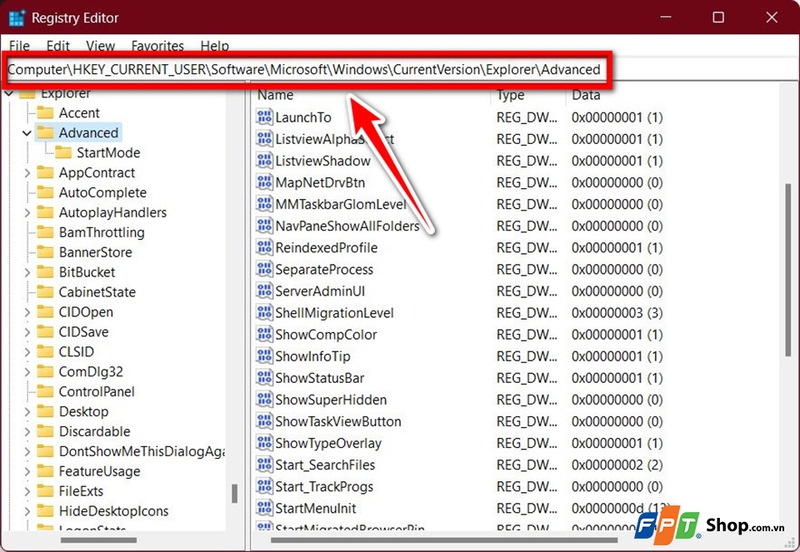Expand the FeatureUsage key

[x=27, y=471]
